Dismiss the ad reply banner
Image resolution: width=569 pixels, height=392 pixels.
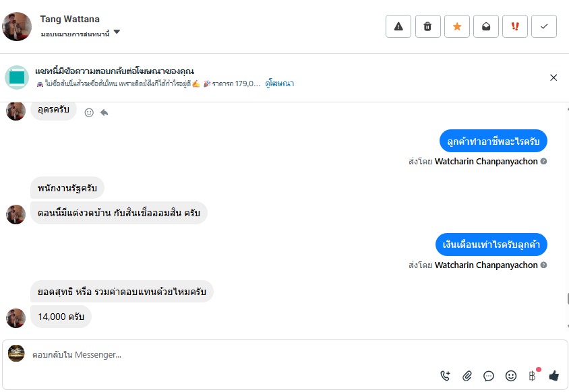(x=553, y=77)
